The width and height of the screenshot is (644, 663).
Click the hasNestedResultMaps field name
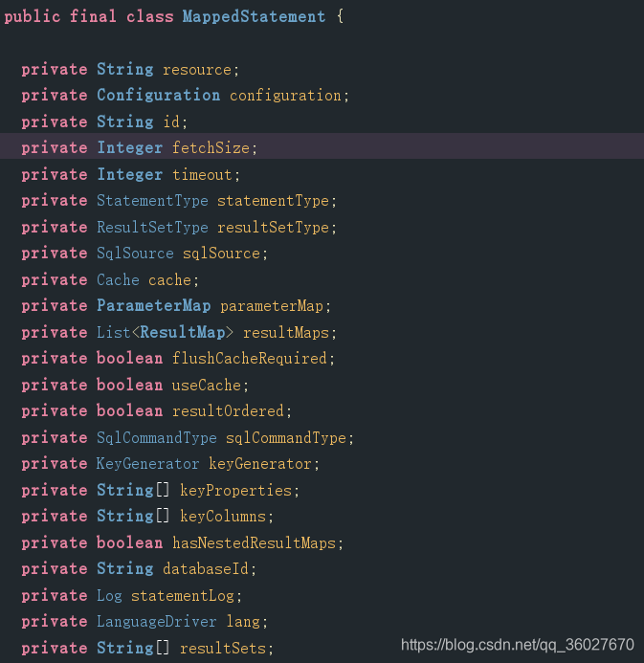(x=255, y=542)
